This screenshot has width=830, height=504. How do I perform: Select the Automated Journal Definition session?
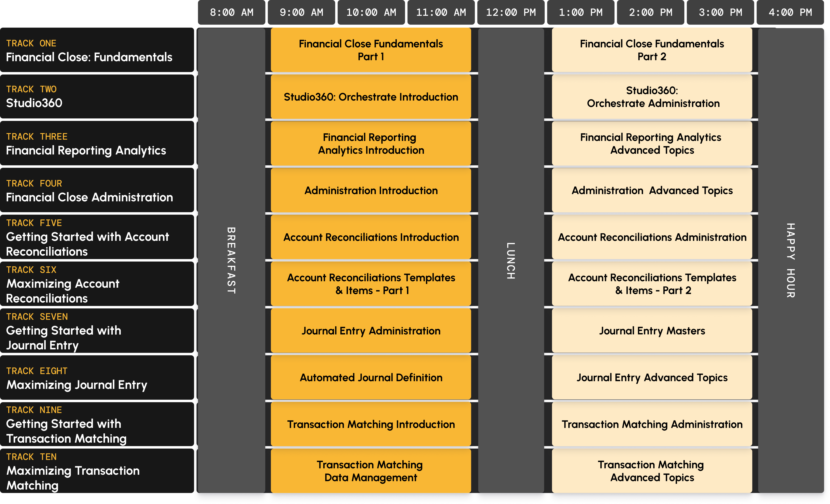tap(370, 377)
